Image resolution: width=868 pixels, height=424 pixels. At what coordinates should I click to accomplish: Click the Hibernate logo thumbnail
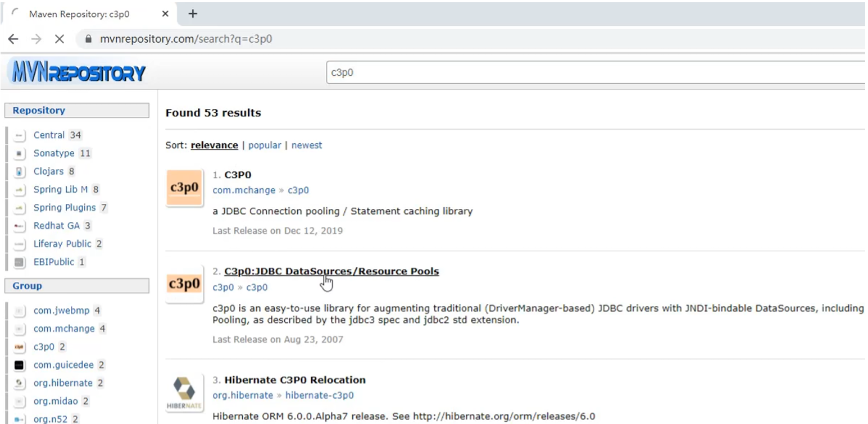pyautogui.click(x=184, y=393)
